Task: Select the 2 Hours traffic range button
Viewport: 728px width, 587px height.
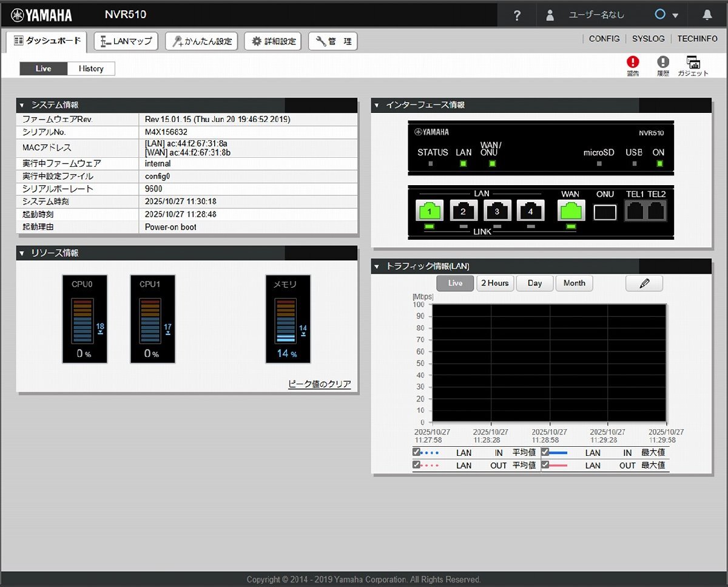Action: (494, 283)
